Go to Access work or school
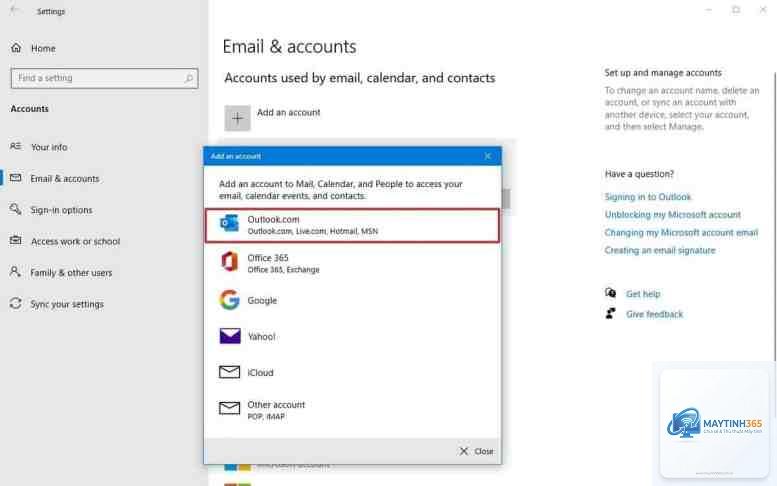 click(x=104, y=241)
